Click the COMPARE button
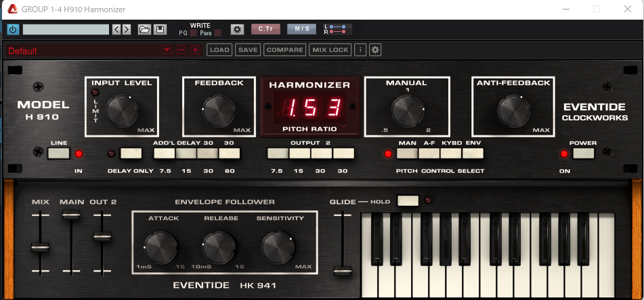644x300 pixels. point(284,50)
